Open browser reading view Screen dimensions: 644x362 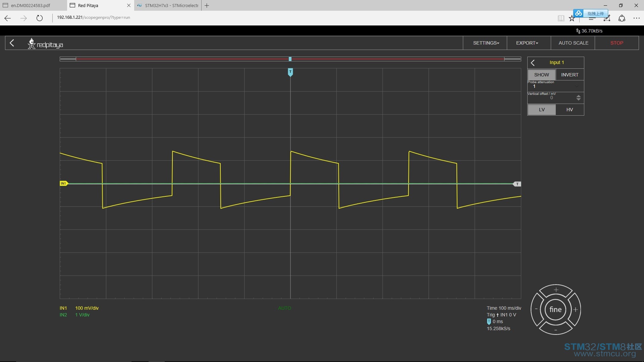coord(561,18)
